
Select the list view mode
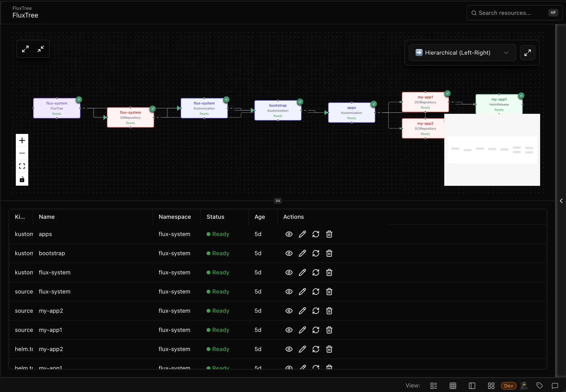click(433, 386)
